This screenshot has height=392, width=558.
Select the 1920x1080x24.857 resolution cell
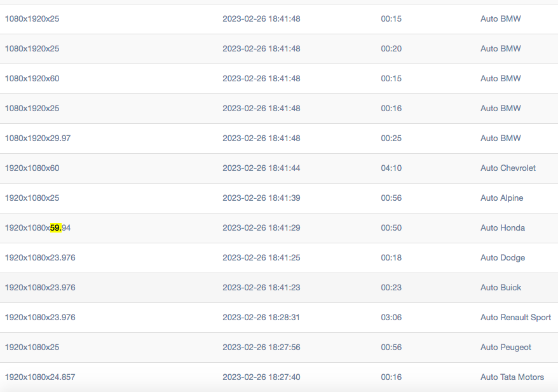[x=40, y=377]
